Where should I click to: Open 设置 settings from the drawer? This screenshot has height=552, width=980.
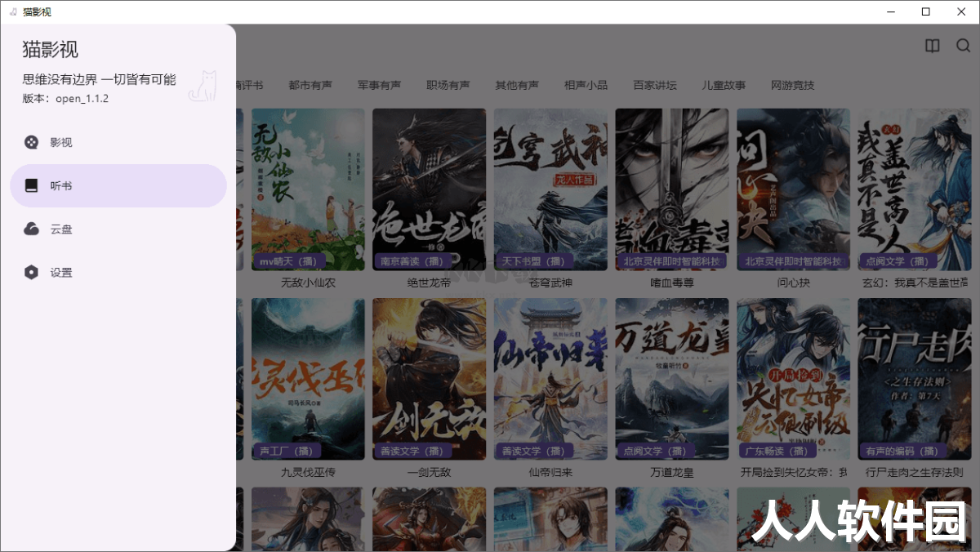pyautogui.click(x=118, y=273)
